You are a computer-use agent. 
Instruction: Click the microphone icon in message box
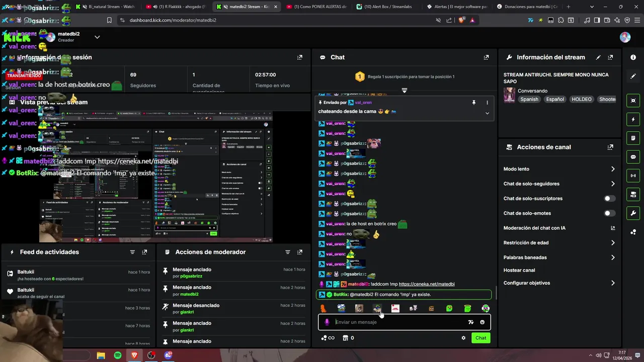pos(327,322)
